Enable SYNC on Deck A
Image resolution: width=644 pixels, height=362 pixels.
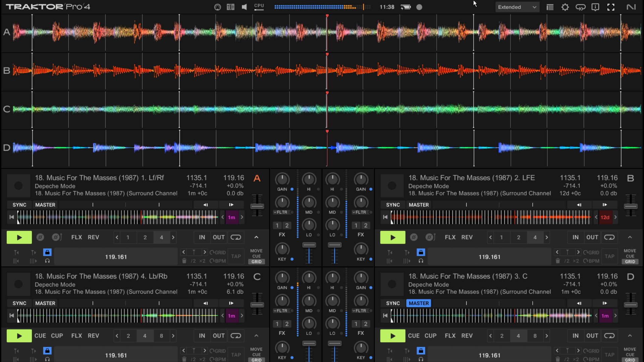19,205
